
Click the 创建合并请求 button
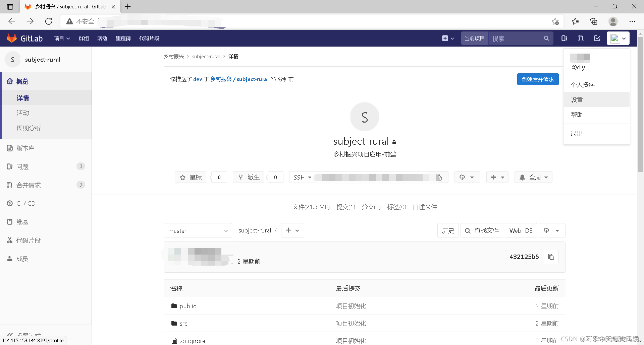click(x=538, y=79)
